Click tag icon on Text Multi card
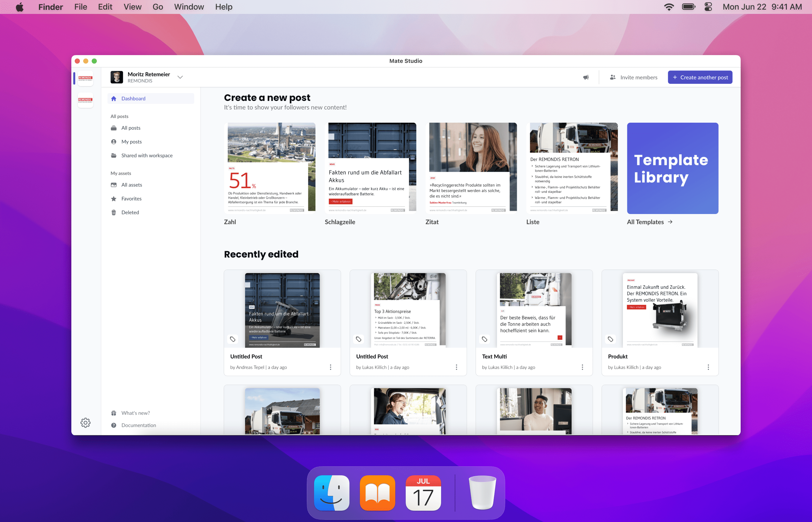The image size is (812, 522). (484, 339)
